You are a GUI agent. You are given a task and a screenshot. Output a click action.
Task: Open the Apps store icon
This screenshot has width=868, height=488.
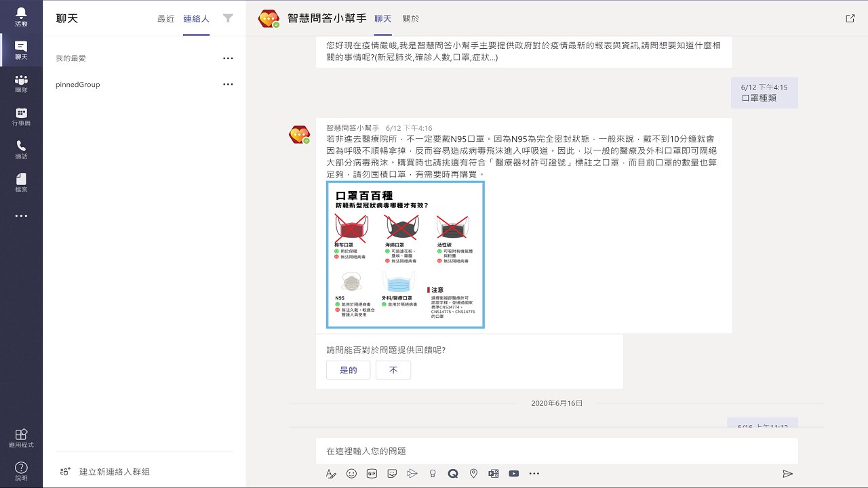point(21,438)
